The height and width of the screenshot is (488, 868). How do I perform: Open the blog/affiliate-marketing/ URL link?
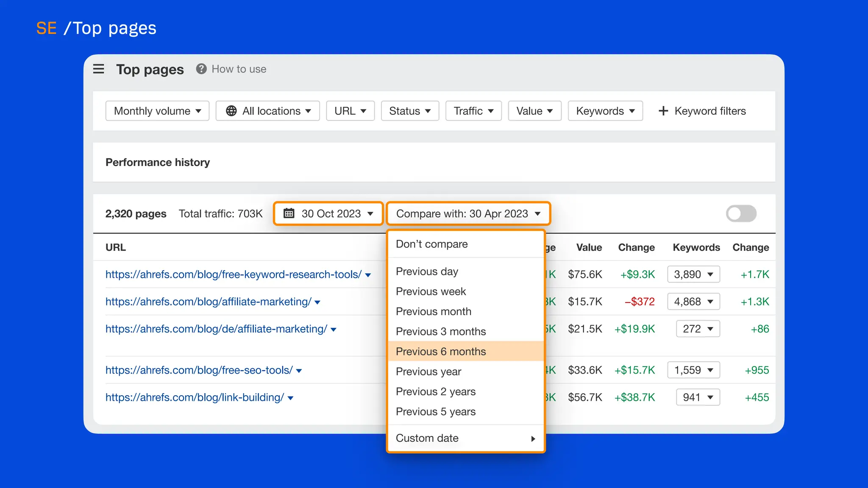tap(209, 302)
